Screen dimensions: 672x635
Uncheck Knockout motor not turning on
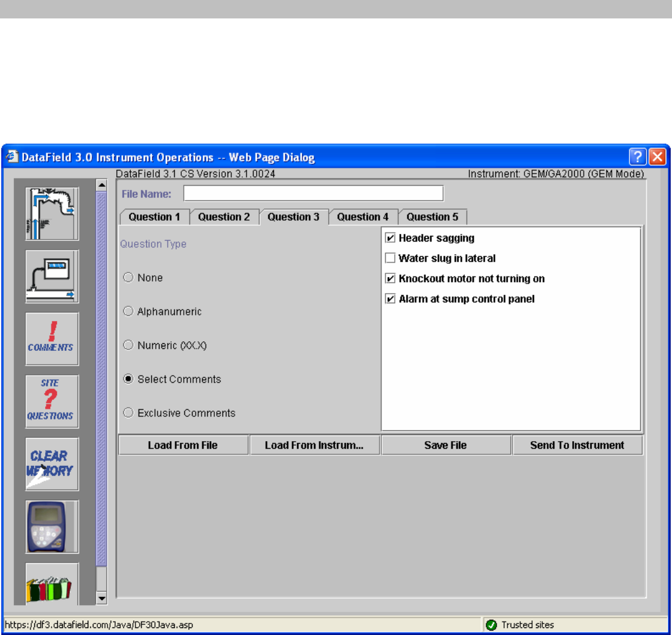[390, 278]
